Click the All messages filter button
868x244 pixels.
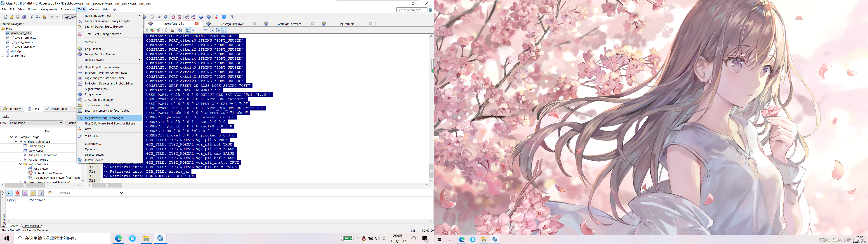coord(9,193)
